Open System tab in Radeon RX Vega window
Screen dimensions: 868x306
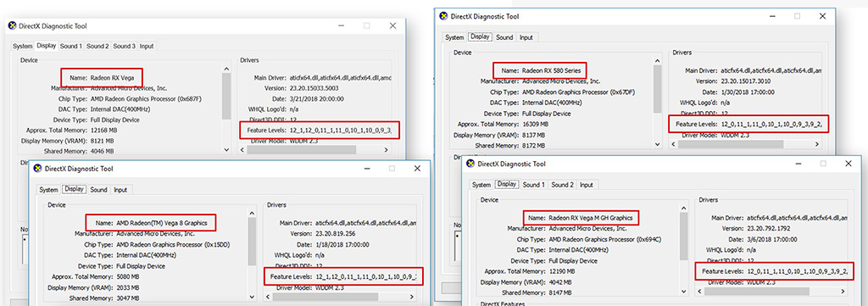[23, 46]
